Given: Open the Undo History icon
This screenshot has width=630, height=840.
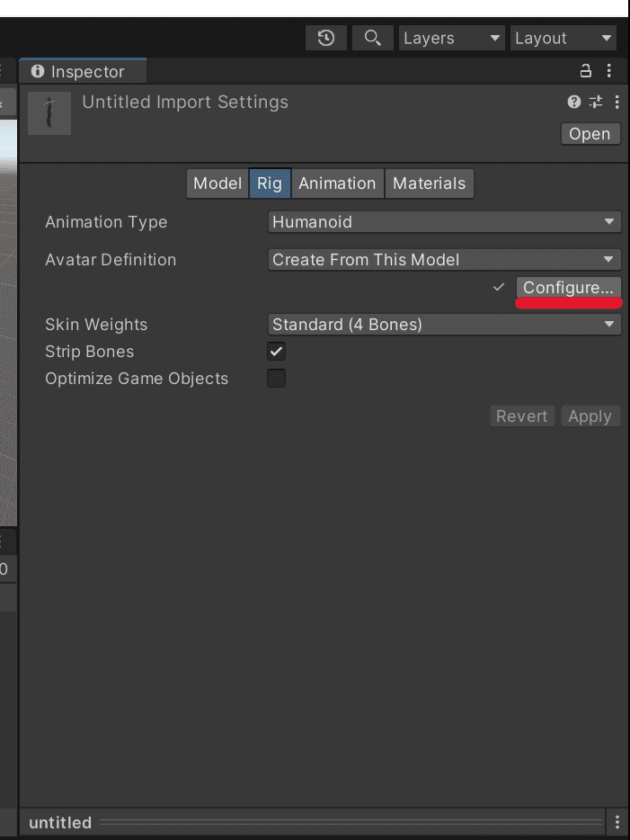Looking at the screenshot, I should click(326, 38).
